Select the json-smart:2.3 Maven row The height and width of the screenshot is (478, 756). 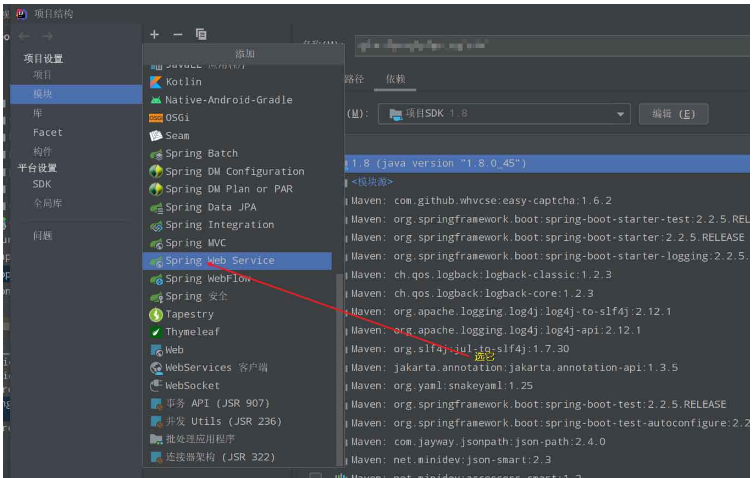click(547, 460)
